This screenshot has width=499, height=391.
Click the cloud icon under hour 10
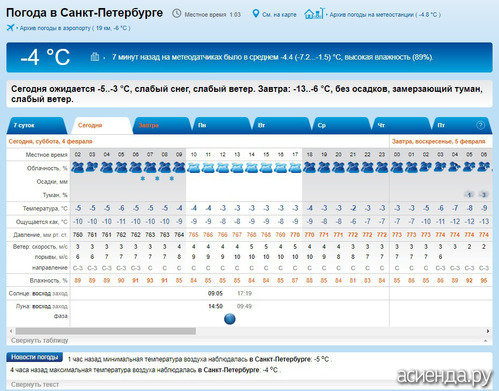pos(194,167)
